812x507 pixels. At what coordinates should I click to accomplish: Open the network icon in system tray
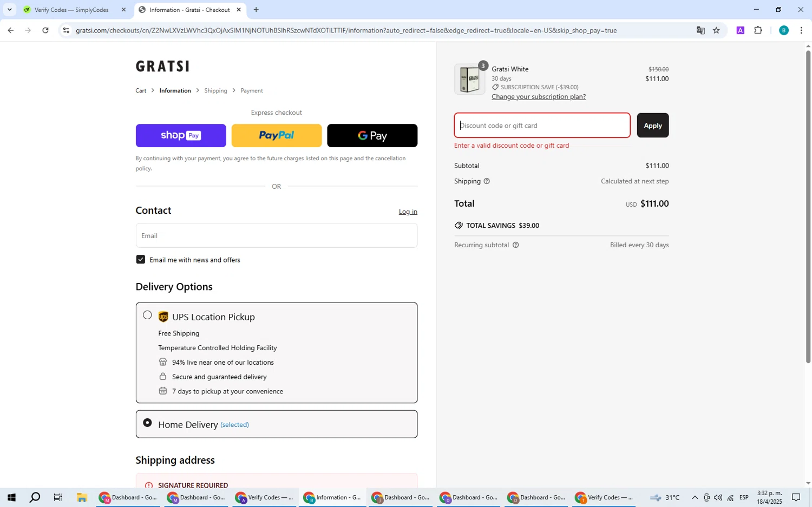pos(730,497)
